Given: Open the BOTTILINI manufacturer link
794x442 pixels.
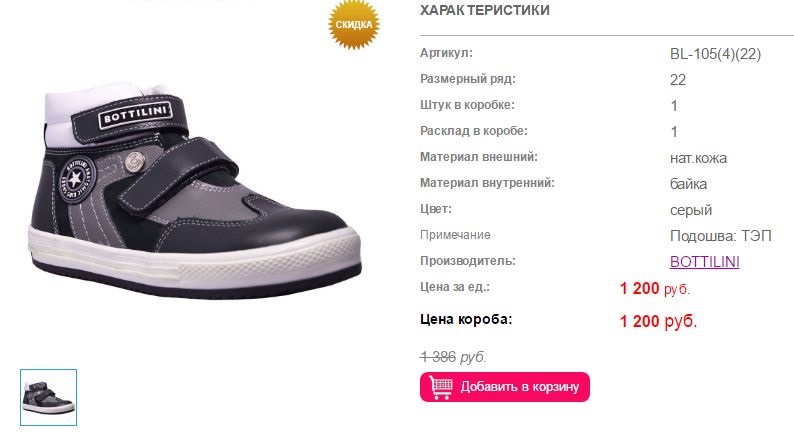Looking at the screenshot, I should (x=704, y=262).
